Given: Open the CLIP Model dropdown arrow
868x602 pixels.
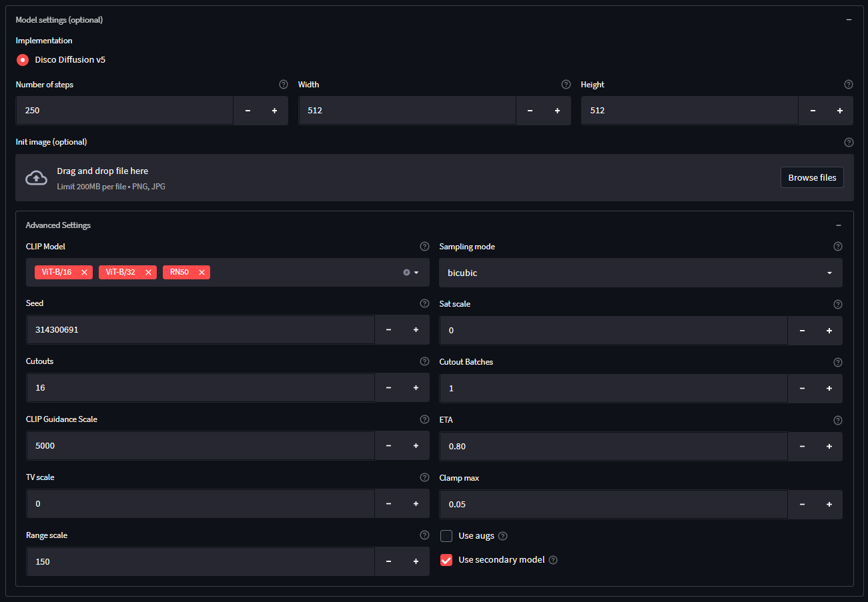Looking at the screenshot, I should [x=416, y=272].
